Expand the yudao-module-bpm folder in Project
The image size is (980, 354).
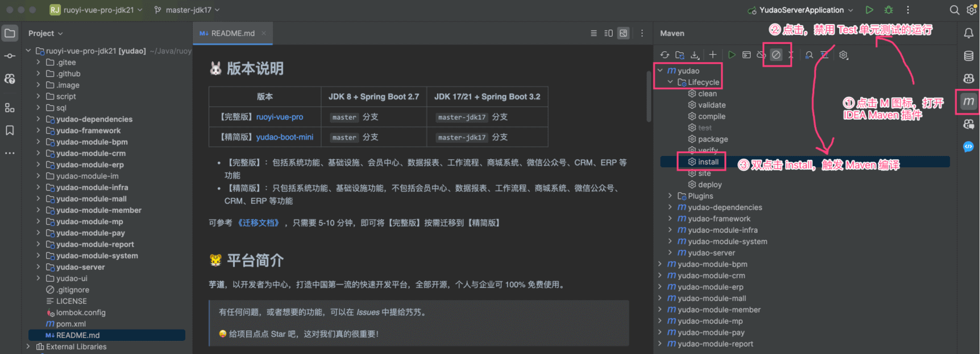(38, 142)
